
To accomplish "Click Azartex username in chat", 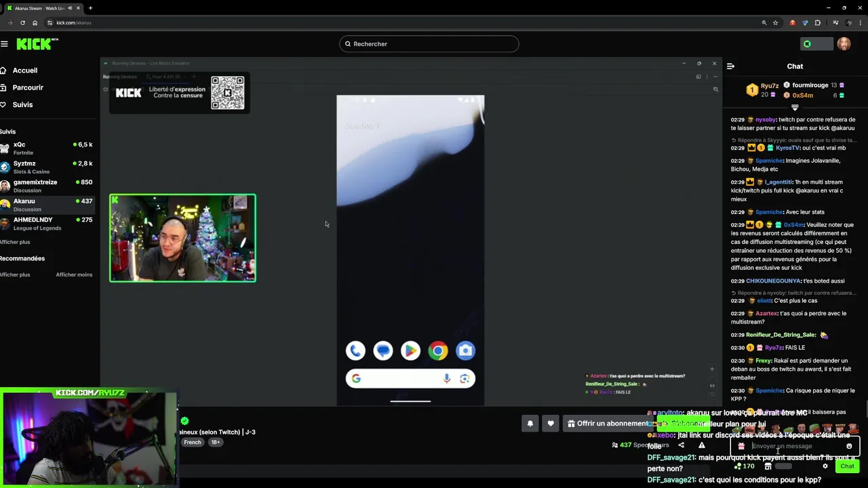I will tap(766, 314).
